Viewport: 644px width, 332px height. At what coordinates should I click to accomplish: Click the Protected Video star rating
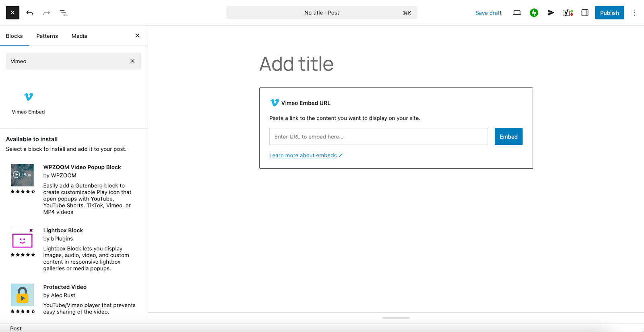[x=23, y=311]
